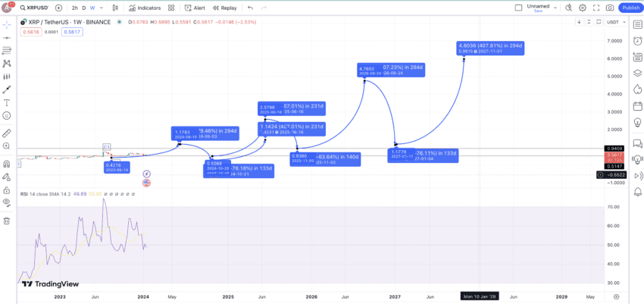The height and width of the screenshot is (304, 644).
Task: Open the Alert creation dialog
Action: (x=195, y=8)
